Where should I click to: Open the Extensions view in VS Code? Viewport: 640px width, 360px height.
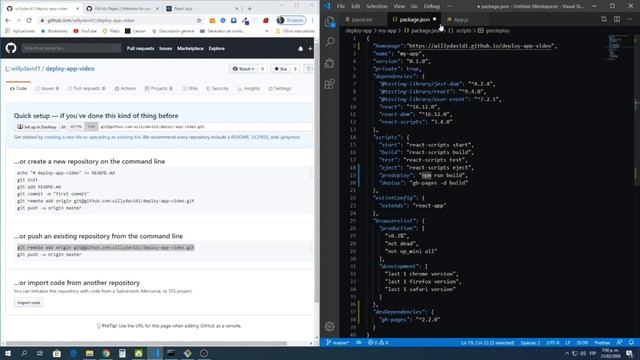[330, 84]
